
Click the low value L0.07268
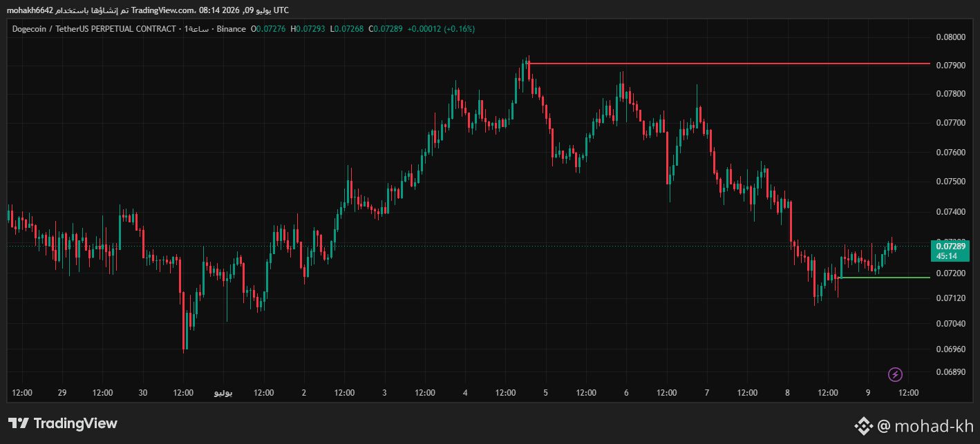pos(347,29)
